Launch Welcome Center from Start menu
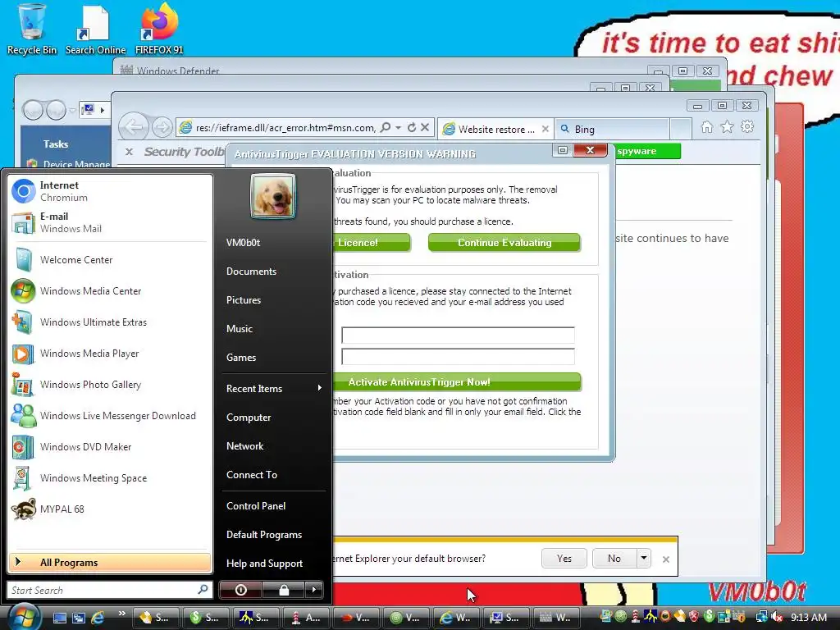This screenshot has height=630, width=840. 110,260
